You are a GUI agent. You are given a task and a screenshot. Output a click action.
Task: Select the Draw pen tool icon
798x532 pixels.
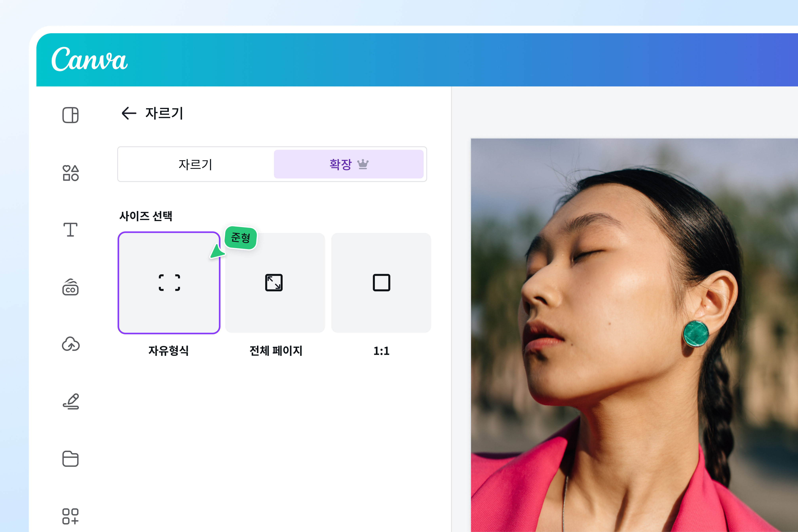[71, 401]
